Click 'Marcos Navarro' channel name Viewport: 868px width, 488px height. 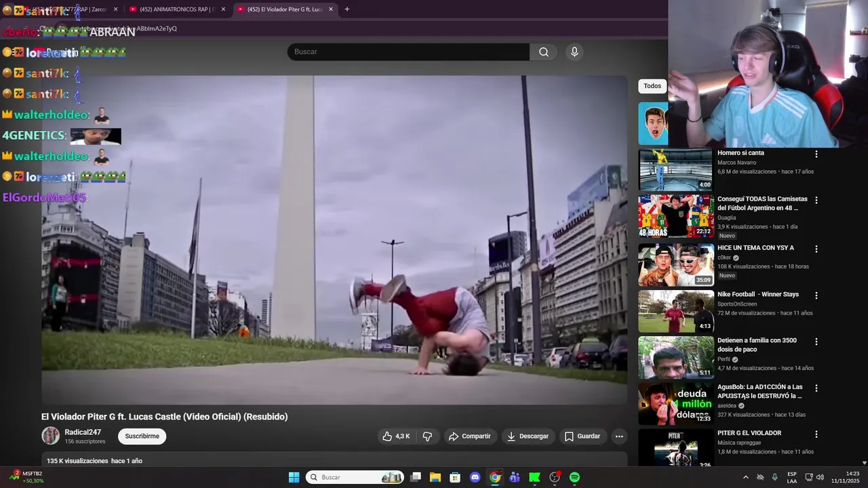click(736, 163)
